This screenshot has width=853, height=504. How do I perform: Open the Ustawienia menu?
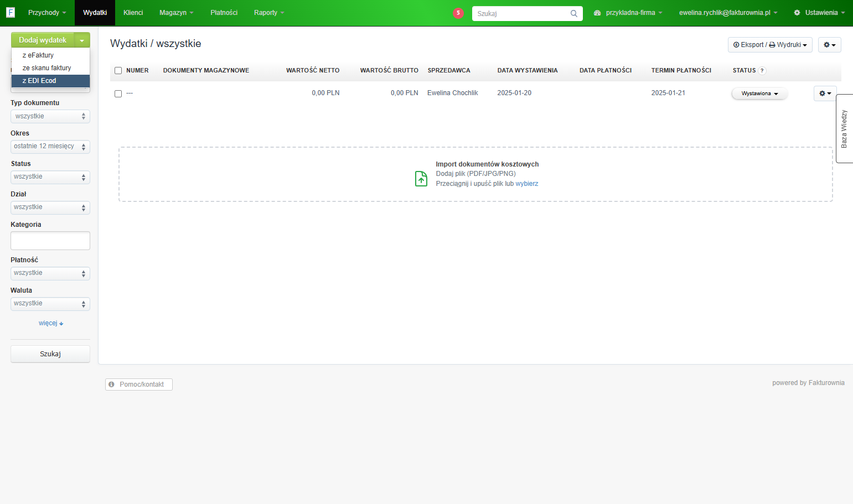(819, 13)
